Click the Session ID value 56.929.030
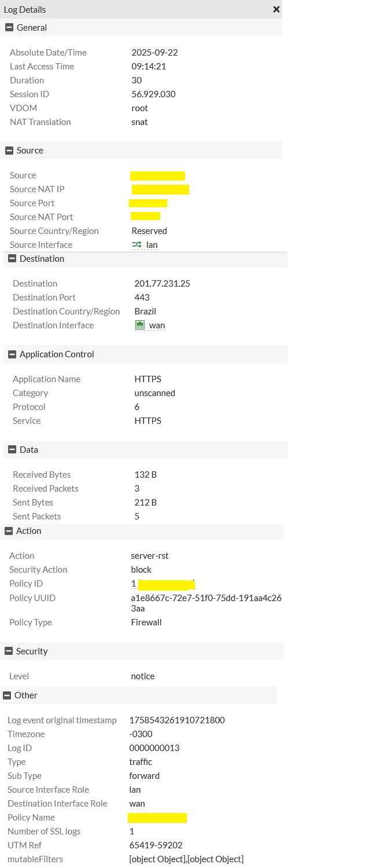 click(x=153, y=94)
